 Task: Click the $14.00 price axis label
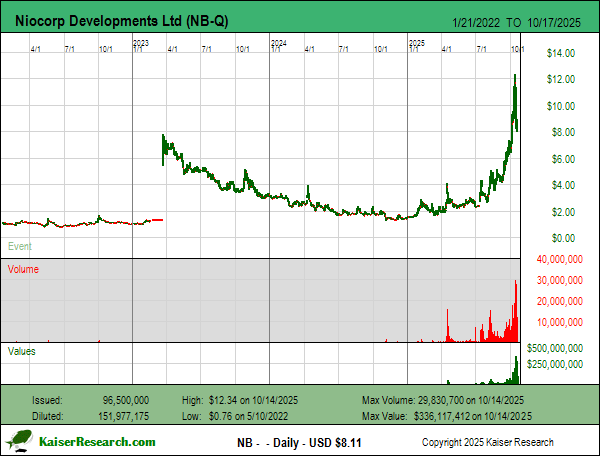click(561, 53)
